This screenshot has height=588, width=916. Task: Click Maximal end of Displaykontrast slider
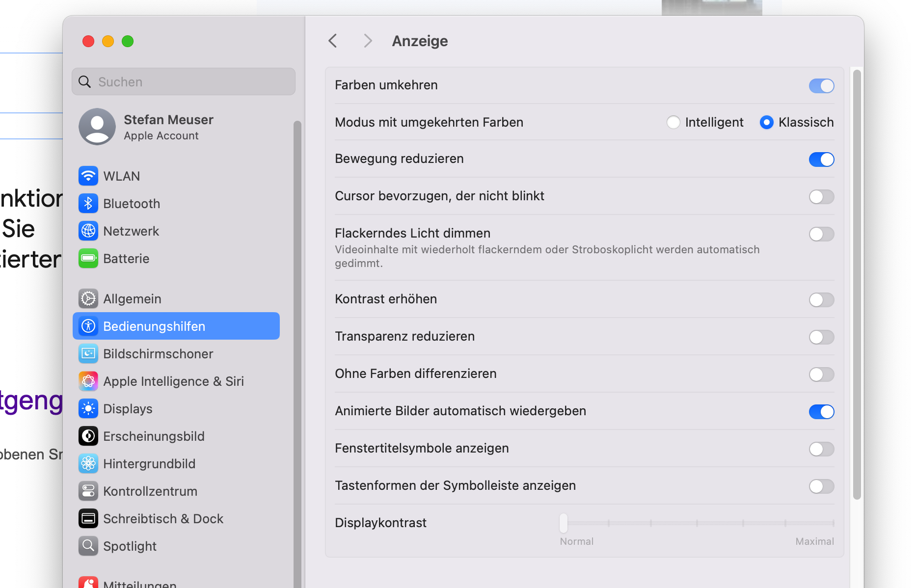click(x=833, y=523)
